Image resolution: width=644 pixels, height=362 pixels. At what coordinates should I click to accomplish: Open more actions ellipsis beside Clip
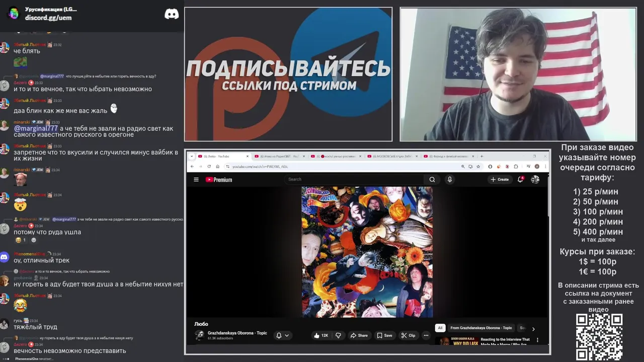(426, 335)
